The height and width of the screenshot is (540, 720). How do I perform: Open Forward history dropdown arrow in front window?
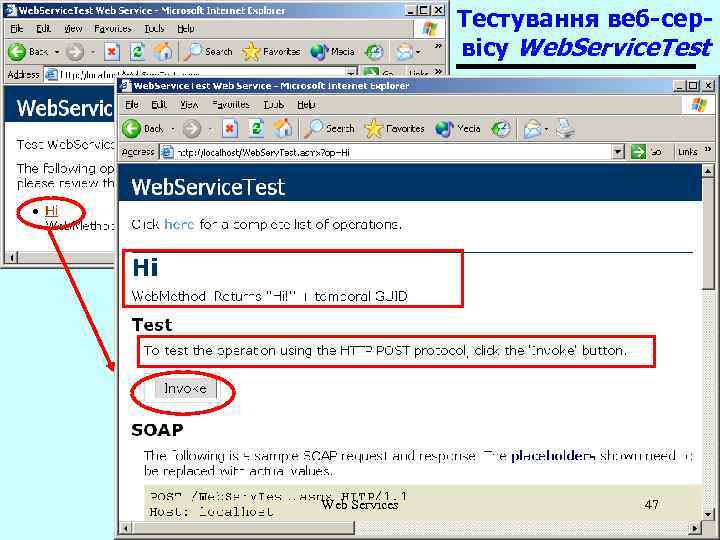(210, 129)
